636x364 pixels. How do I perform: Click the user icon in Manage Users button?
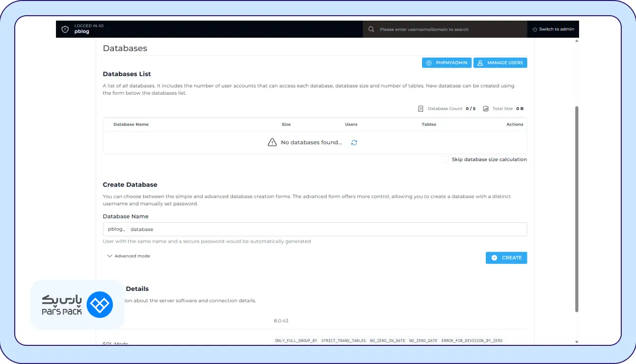(480, 63)
